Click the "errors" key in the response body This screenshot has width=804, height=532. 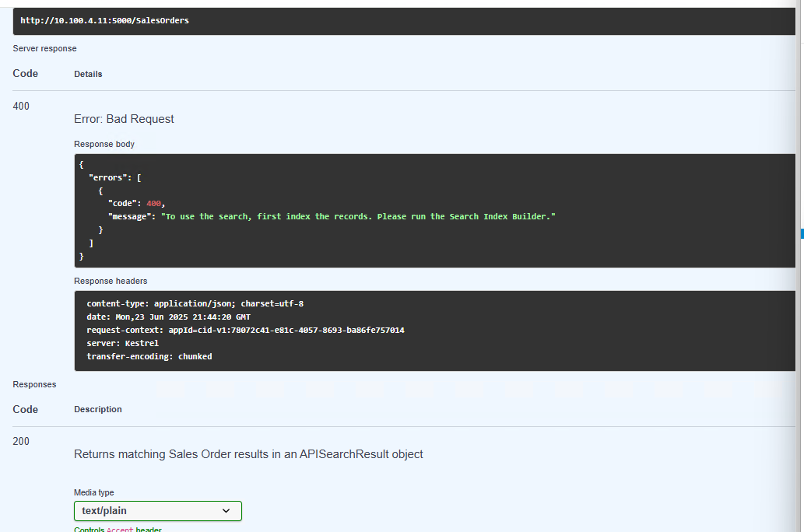107,177
